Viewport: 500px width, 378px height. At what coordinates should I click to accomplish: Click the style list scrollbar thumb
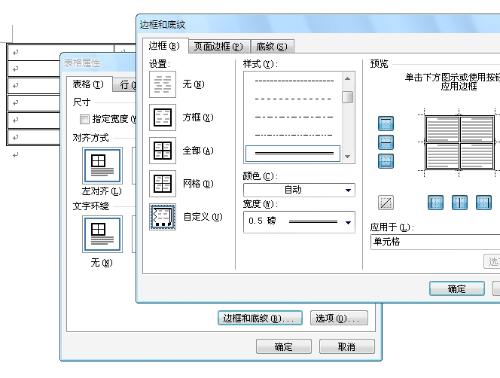point(347,97)
